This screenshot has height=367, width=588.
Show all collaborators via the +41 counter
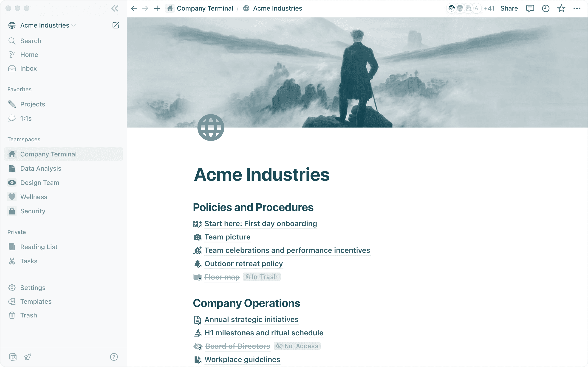pos(489,8)
